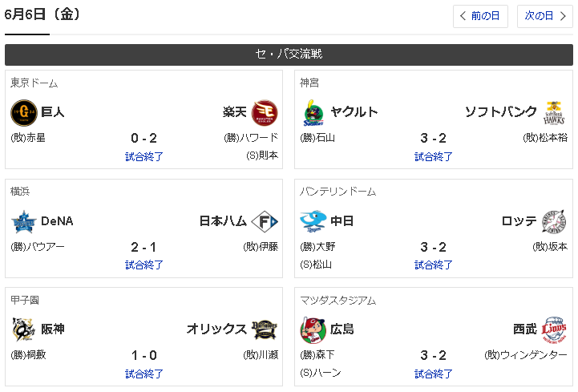Viewport: 578px width, 392px height.
Task: Click the Hiroshima Carp team logo
Action: pos(313,329)
